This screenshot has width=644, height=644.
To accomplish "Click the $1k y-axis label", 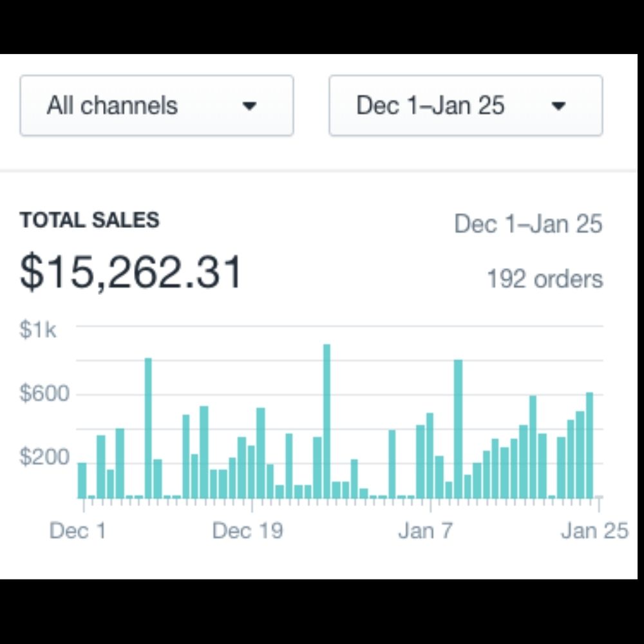I will (38, 330).
